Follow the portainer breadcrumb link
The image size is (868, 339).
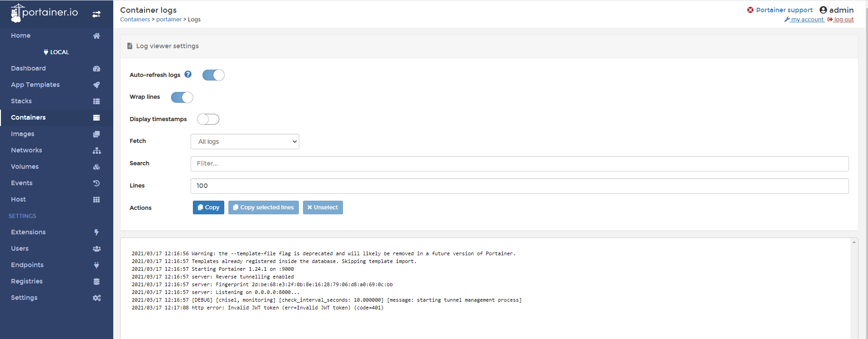tap(169, 20)
